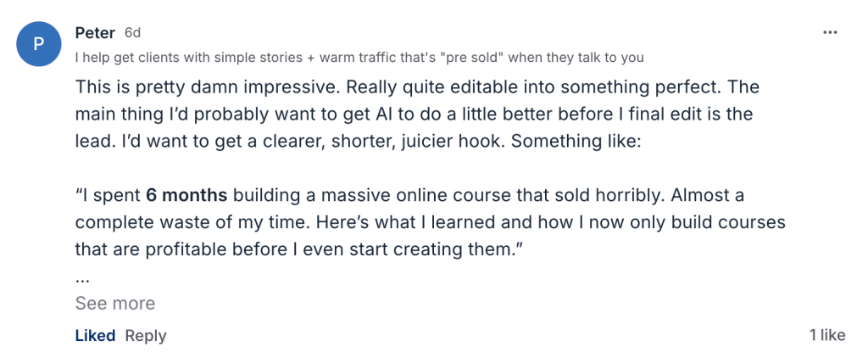This screenshot has height=363, width=868.
Task: Toggle the "Liked" reaction off
Action: pos(95,336)
